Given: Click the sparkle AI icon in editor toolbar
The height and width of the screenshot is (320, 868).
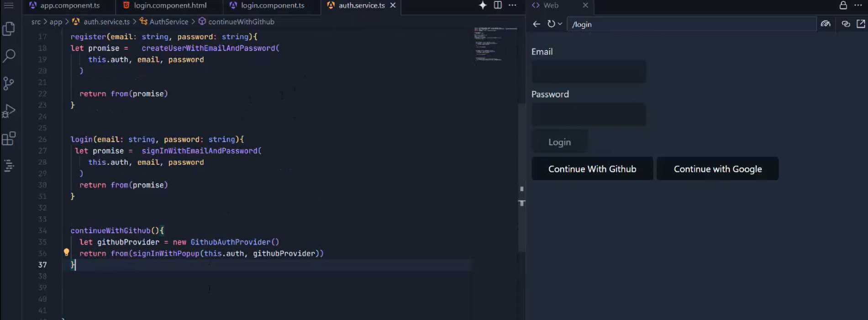Looking at the screenshot, I should [x=483, y=5].
